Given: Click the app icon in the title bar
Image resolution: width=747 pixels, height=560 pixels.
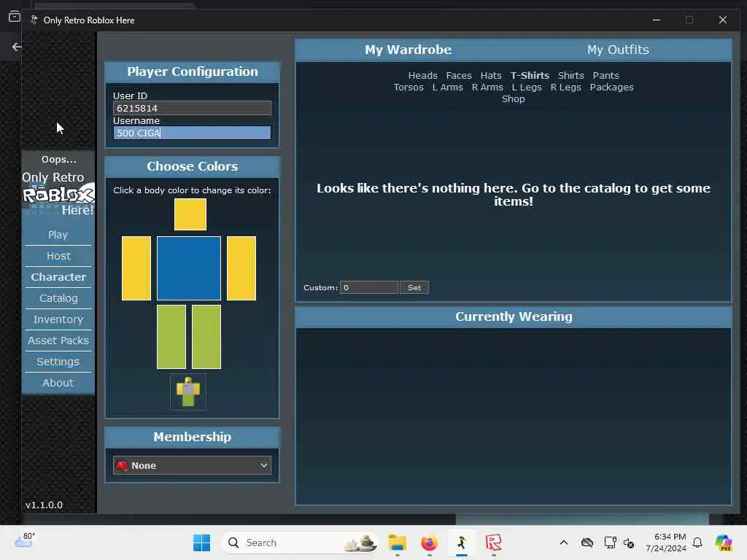Looking at the screenshot, I should (34, 20).
